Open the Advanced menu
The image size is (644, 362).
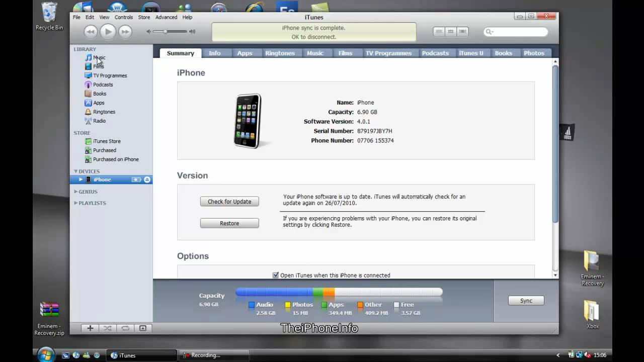click(166, 17)
